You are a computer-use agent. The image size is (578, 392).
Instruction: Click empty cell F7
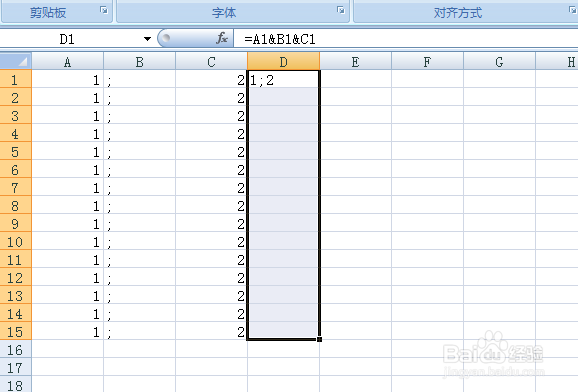point(427,187)
